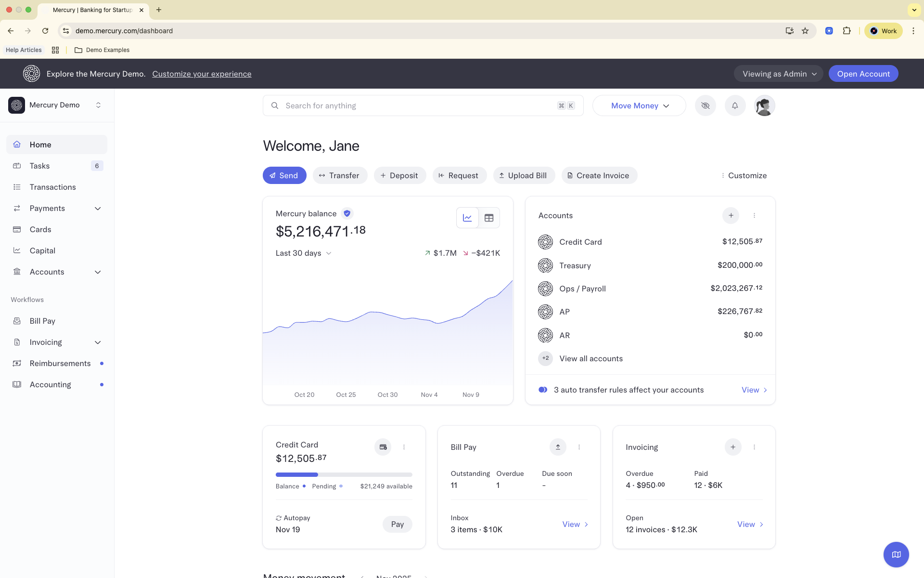Image resolution: width=924 pixels, height=578 pixels.
Task: Open Customize your experience link
Action: point(202,74)
